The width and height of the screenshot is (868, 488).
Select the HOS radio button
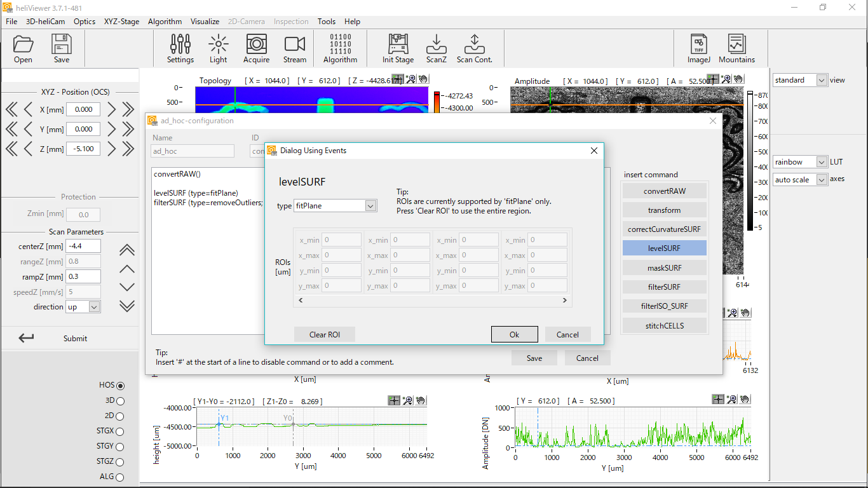click(120, 386)
